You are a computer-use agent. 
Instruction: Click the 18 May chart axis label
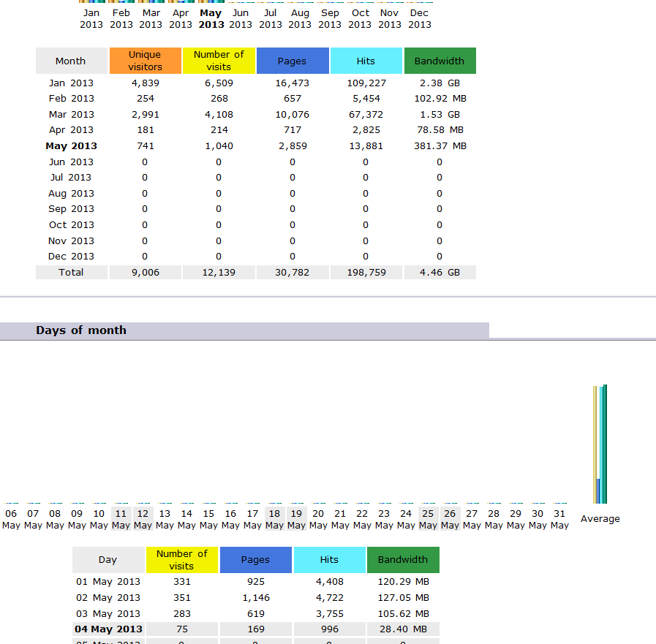(x=274, y=519)
